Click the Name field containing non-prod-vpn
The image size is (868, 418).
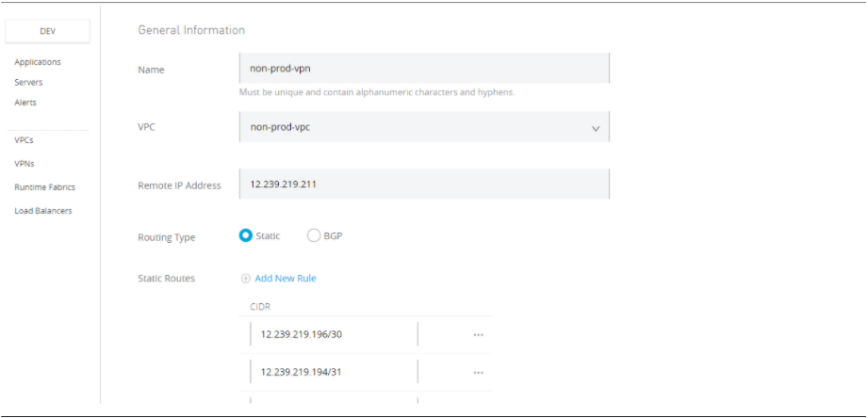coord(424,68)
